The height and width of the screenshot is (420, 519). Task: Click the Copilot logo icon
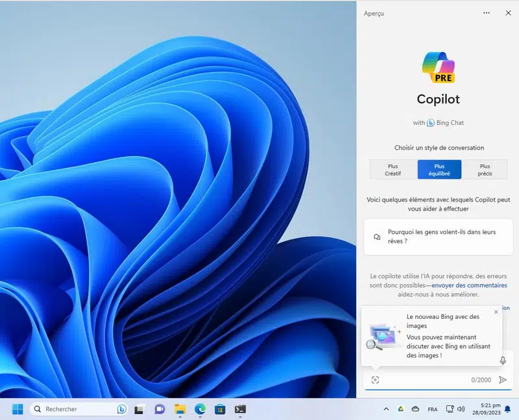(x=439, y=67)
